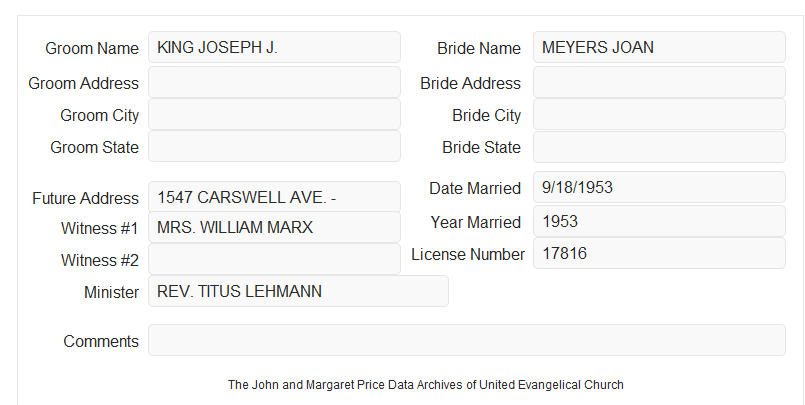Click the empty Comments field
Image resolution: width=805 pixels, height=405 pixels.
pos(467,340)
